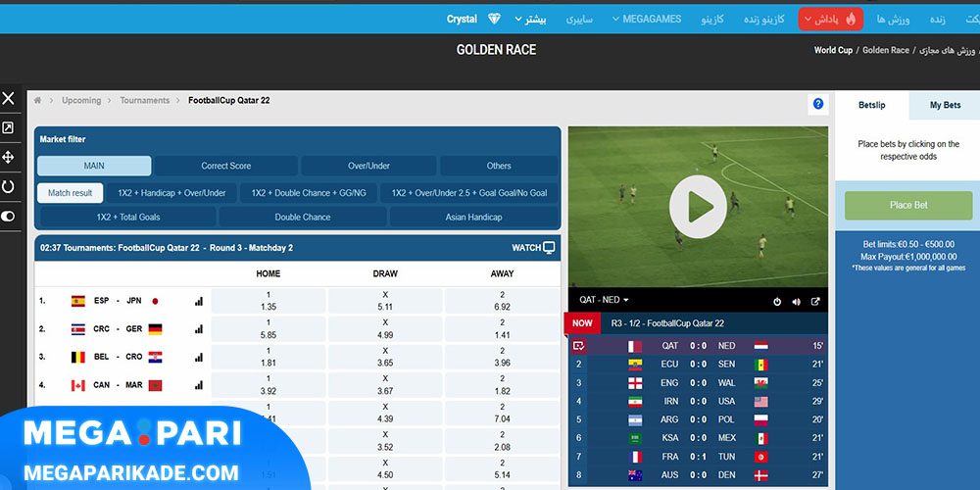Open the زنده live menu item
This screenshot has width=980, height=490.
click(938, 19)
